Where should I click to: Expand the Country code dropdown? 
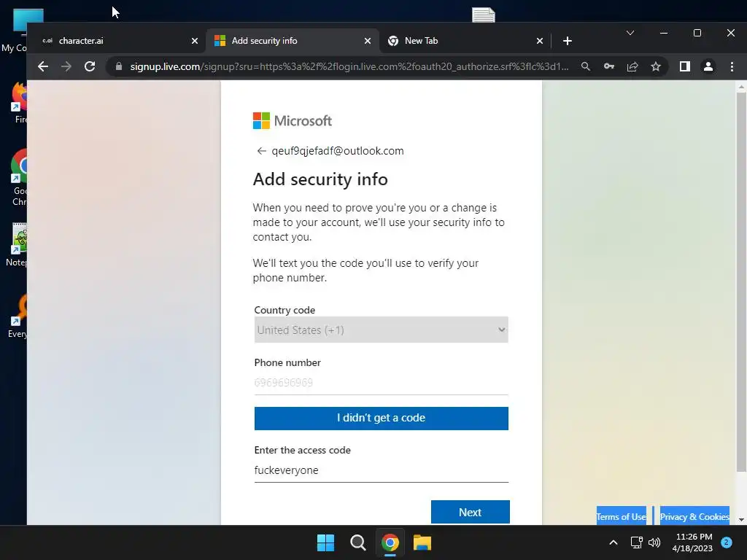(x=381, y=330)
